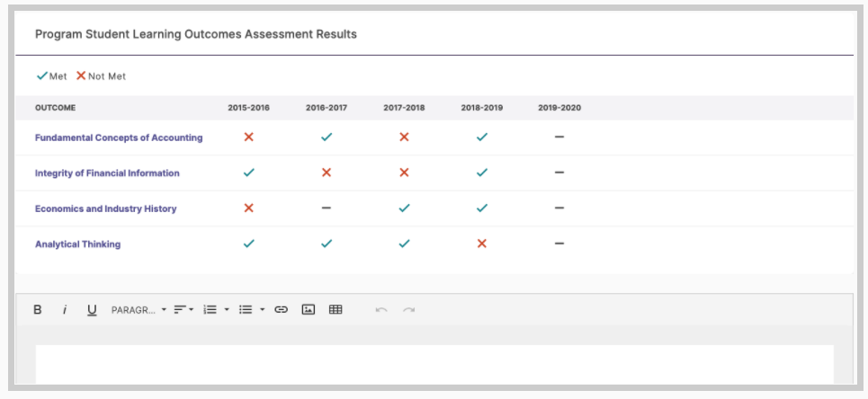The image size is (868, 399).
Task: Click Integrity of Financial Information 2018-2019 checkmark
Action: (481, 173)
